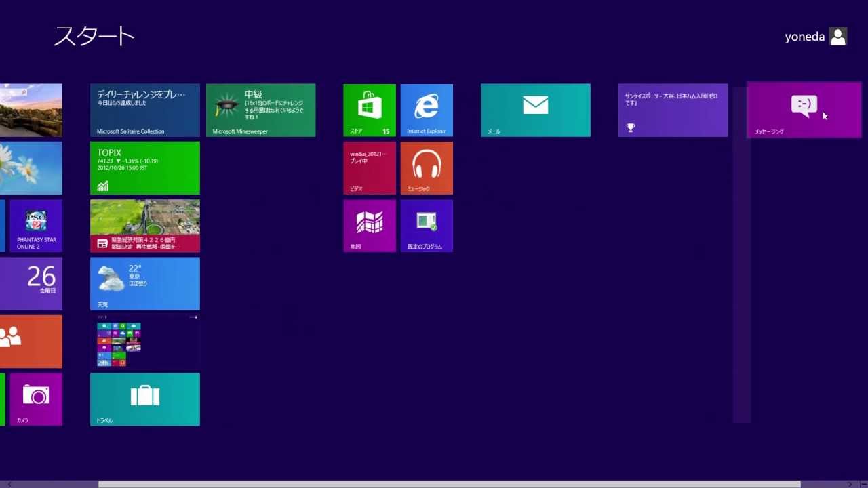
Task: Open the Mail tile
Action: pyautogui.click(x=535, y=110)
